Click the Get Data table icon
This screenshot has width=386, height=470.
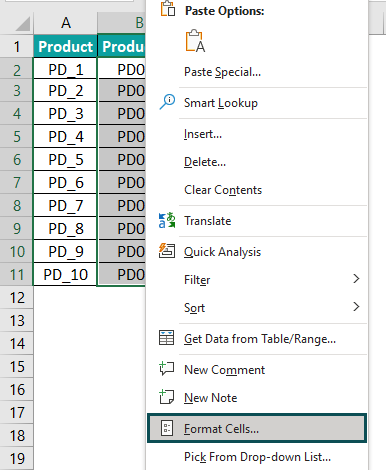(x=167, y=338)
